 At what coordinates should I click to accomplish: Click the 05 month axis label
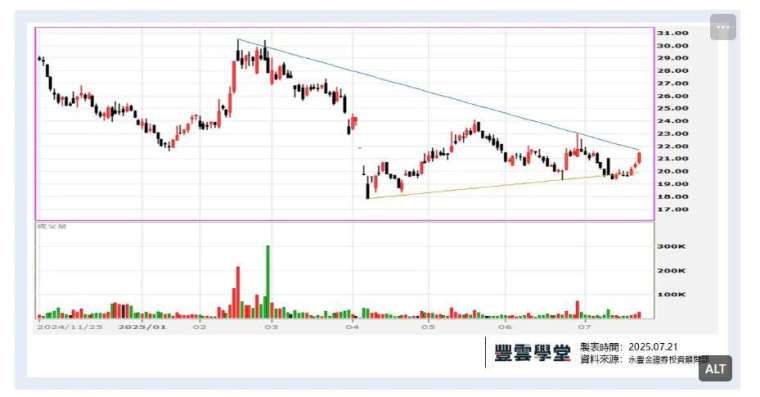point(427,327)
